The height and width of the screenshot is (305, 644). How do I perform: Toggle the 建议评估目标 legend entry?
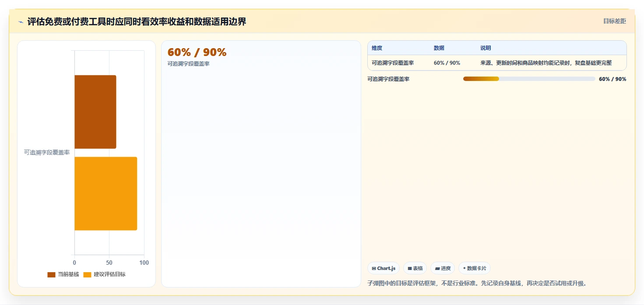tap(105, 274)
